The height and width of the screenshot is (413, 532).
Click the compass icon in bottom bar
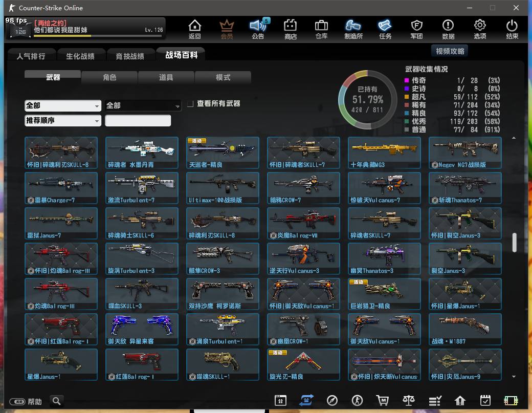pyautogui.click(x=332, y=401)
